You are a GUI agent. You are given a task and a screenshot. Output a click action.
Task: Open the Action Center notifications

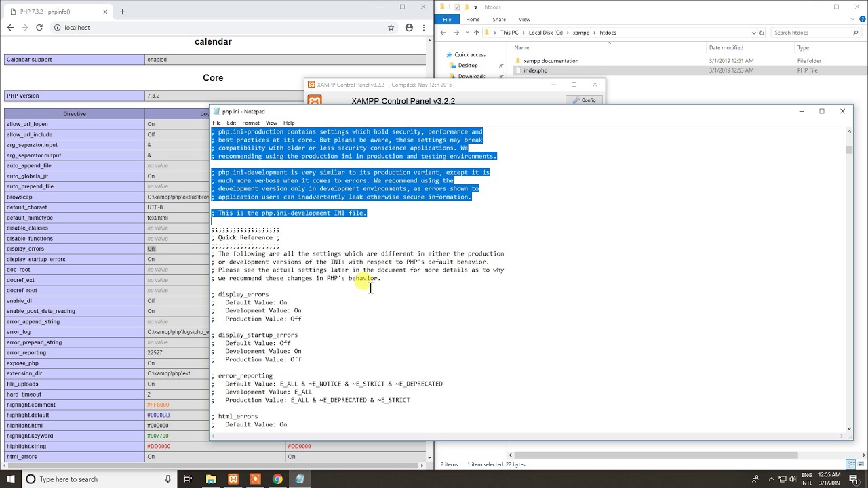pos(854,479)
